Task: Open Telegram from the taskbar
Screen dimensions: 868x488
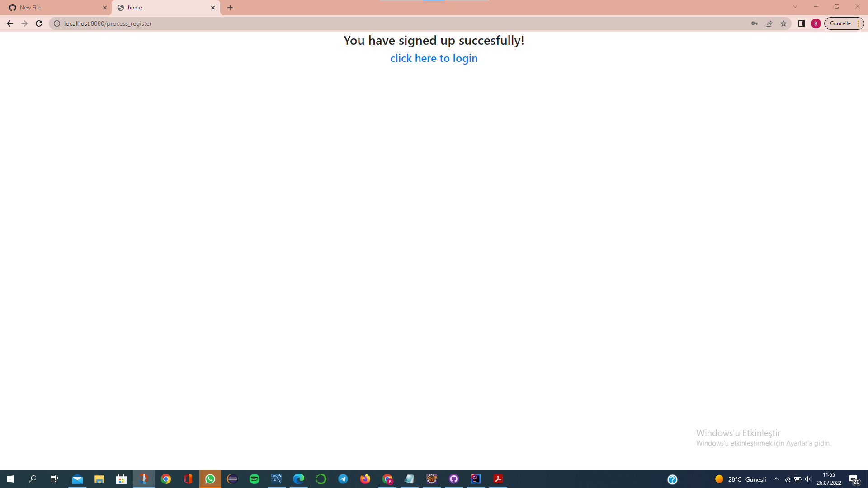Action: 343,479
